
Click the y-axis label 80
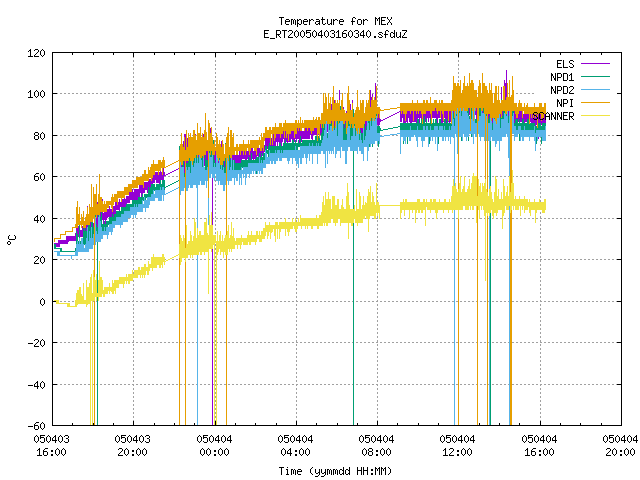click(39, 136)
